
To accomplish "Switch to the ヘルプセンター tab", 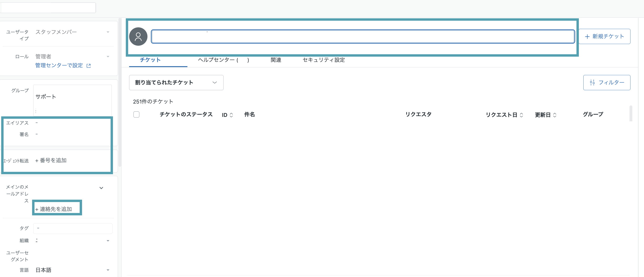I will [x=224, y=60].
